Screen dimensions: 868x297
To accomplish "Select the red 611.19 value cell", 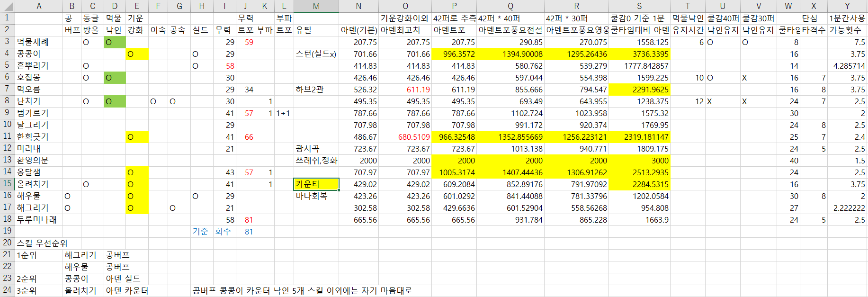I will point(405,90).
